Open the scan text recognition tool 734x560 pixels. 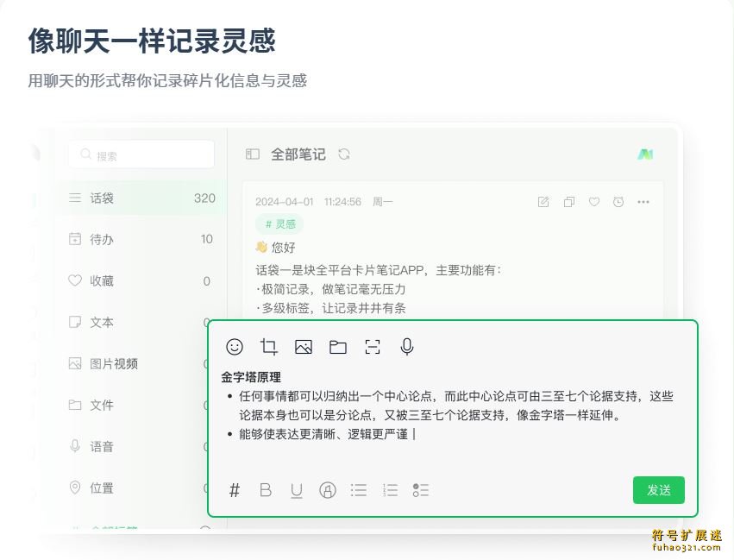373,347
